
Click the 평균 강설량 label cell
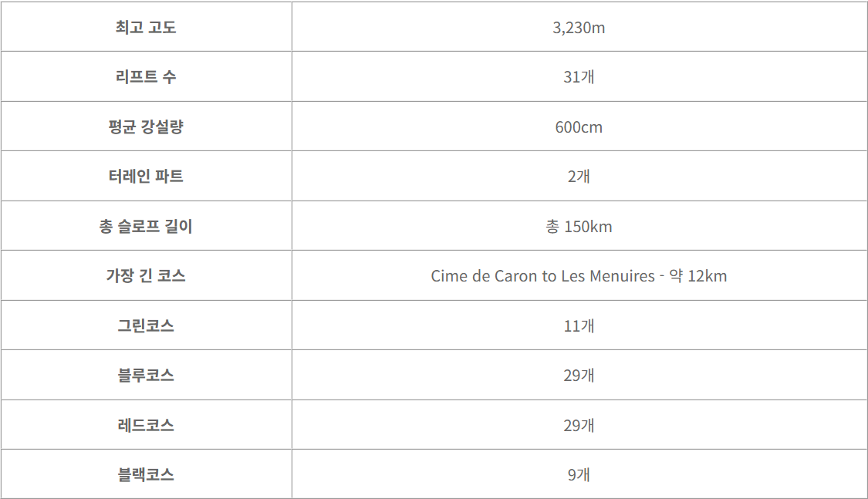(x=146, y=126)
